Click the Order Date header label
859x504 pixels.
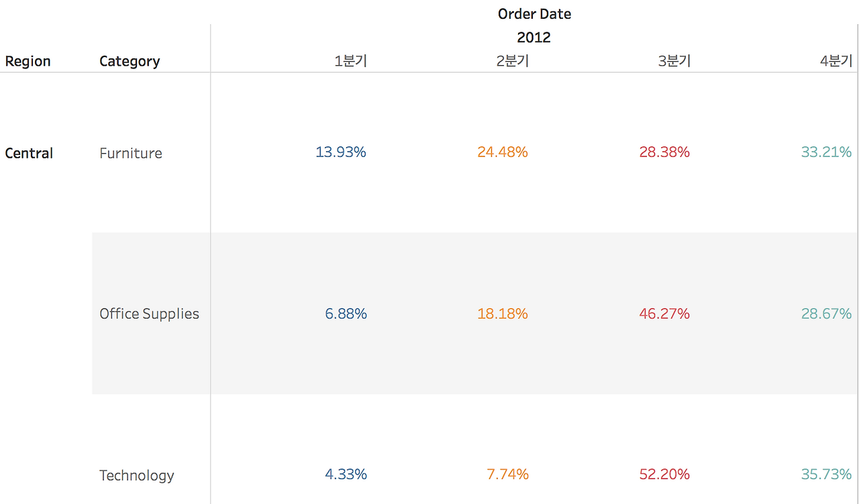[x=535, y=13]
